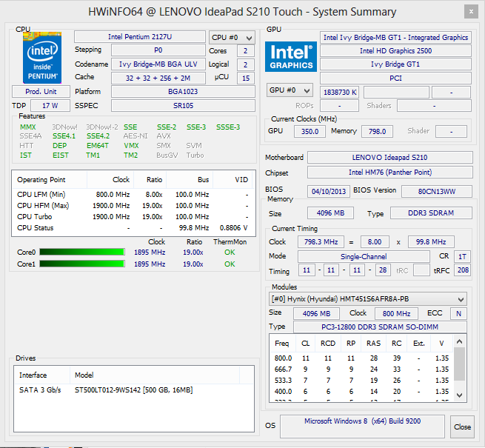Click the Stepping P0 field
Image resolution: width=485 pixels, height=448 pixels.
pos(158,50)
